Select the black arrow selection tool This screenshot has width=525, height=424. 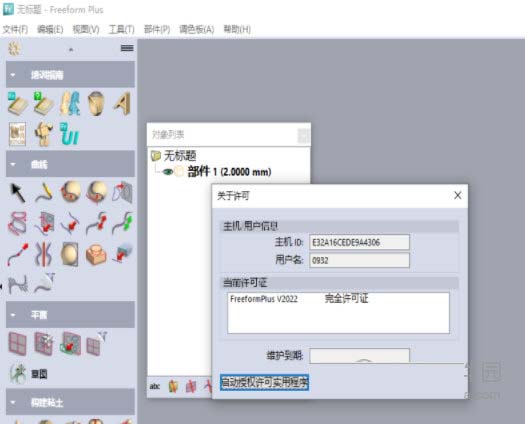click(18, 193)
